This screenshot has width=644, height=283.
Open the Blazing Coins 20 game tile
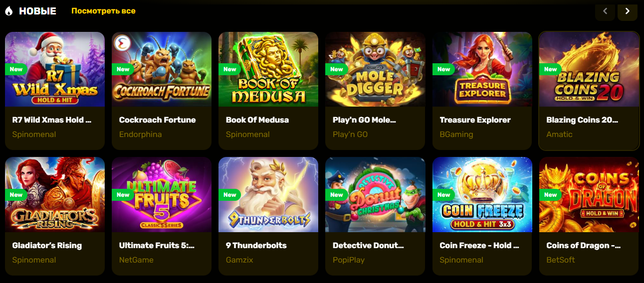tap(589, 91)
